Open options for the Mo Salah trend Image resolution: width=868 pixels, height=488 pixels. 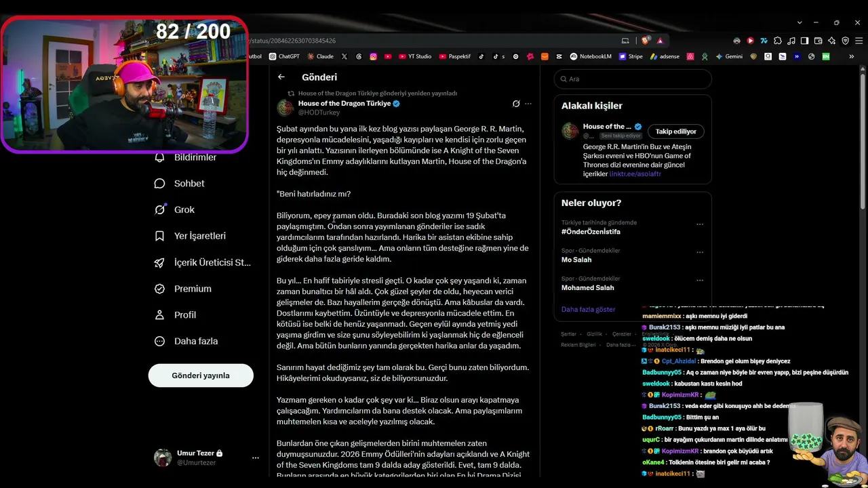(x=700, y=252)
